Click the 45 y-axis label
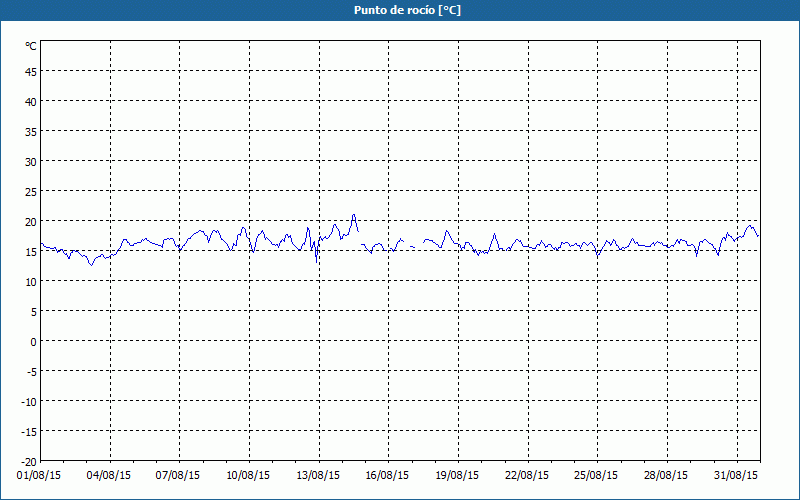800x500 pixels. click(x=31, y=72)
